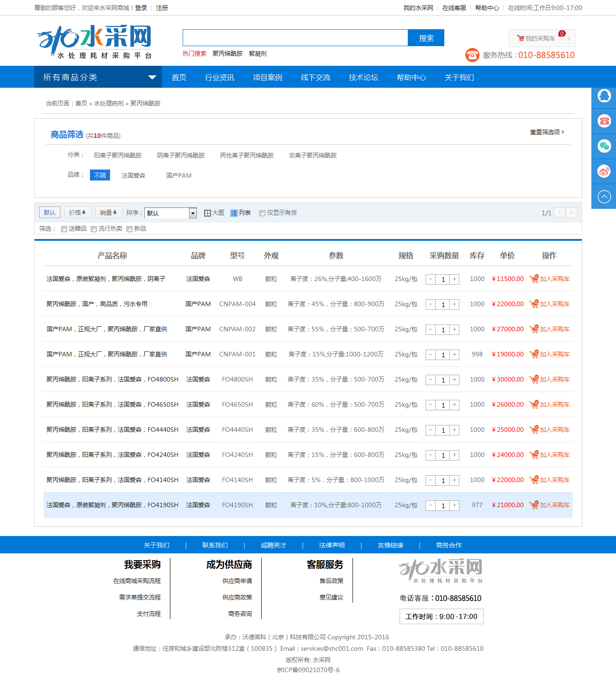Add FO4140SH to purchase cart
This screenshot has width=616, height=674.
(549, 480)
